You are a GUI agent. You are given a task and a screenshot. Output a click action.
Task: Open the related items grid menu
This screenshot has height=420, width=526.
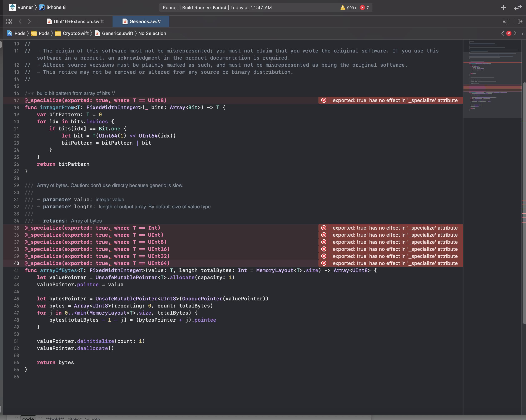(9, 21)
